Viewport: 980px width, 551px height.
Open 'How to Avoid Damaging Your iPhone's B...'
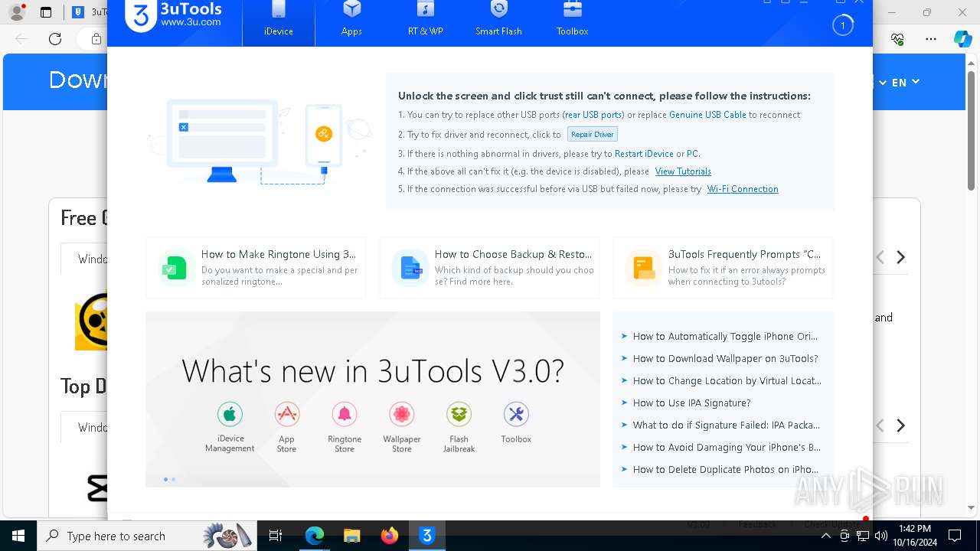[727, 447]
